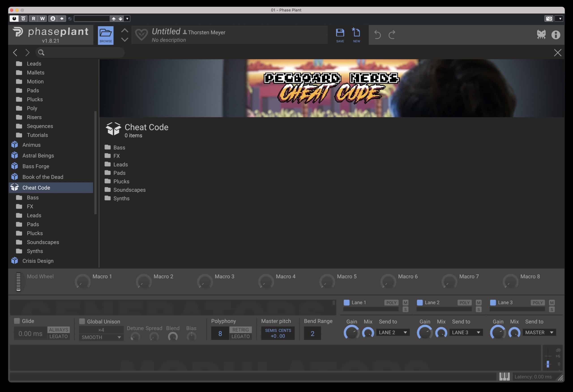The height and width of the screenshot is (392, 573).
Task: Click the RETRIG polyphony mode button
Action: tap(240, 330)
